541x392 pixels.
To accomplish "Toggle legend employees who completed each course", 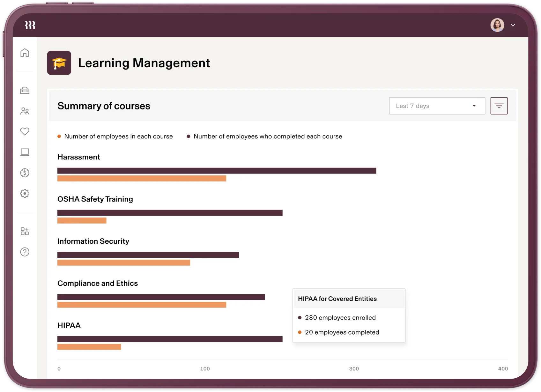I will [x=264, y=137].
